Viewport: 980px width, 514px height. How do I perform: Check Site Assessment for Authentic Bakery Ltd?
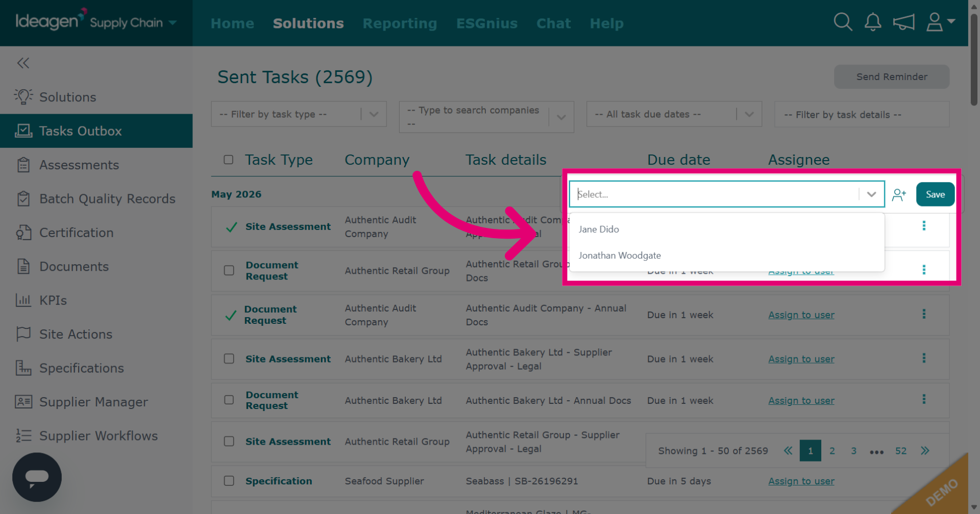(229, 358)
